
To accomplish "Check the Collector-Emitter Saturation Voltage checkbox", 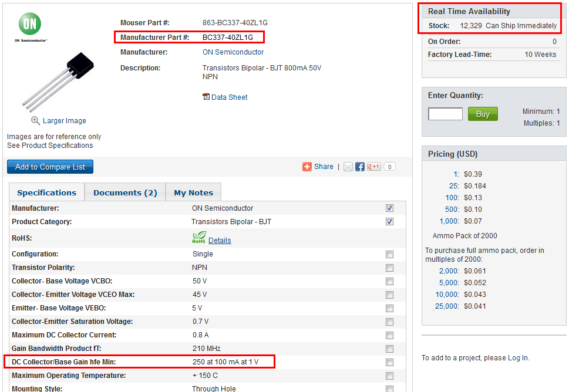I will point(389,322).
